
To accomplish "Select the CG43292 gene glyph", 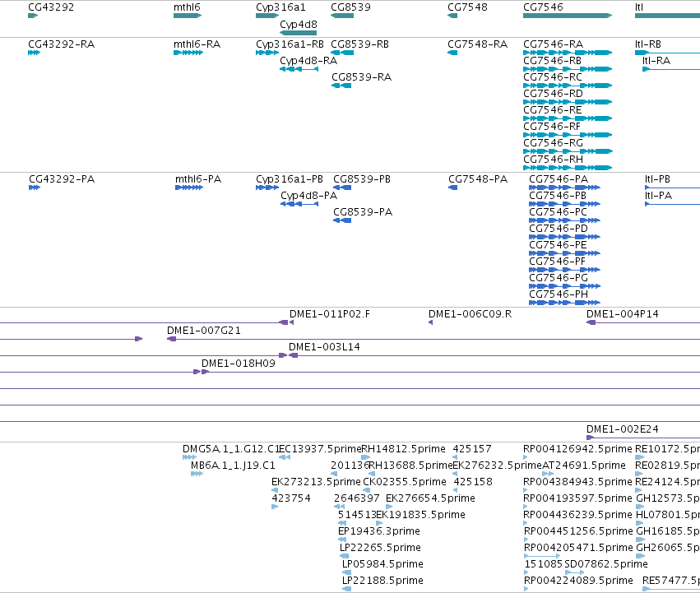I will (33, 16).
